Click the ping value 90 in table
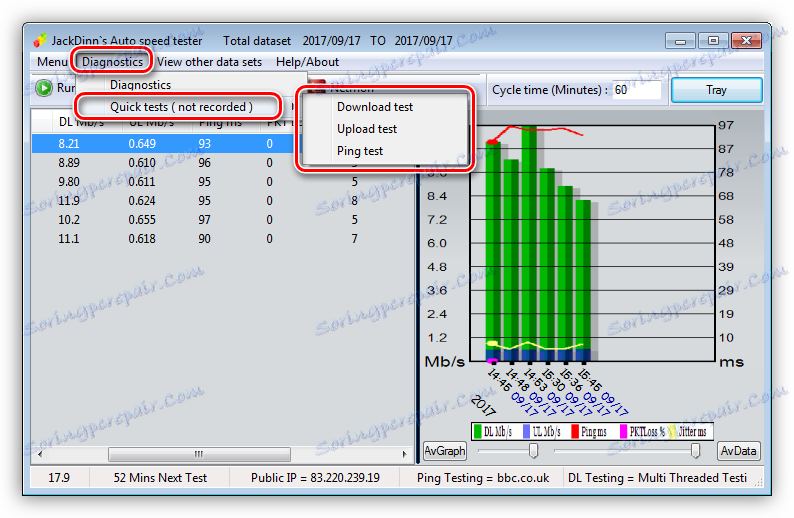The height and width of the screenshot is (518, 794). click(204, 238)
